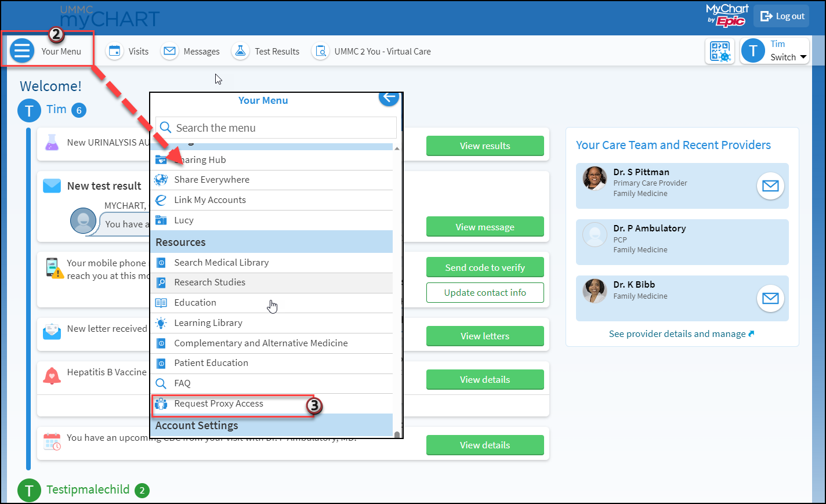The width and height of the screenshot is (826, 504).
Task: Click Testipmalechild notification badge 2
Action: point(142,491)
